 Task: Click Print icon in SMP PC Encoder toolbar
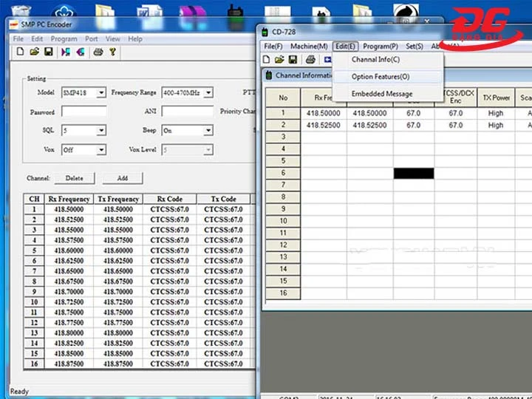(98, 52)
